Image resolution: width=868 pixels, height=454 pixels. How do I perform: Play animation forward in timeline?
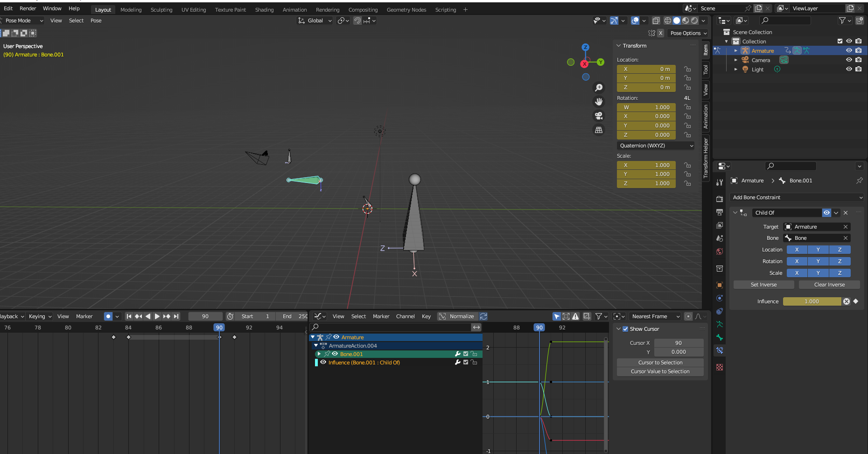pos(157,316)
